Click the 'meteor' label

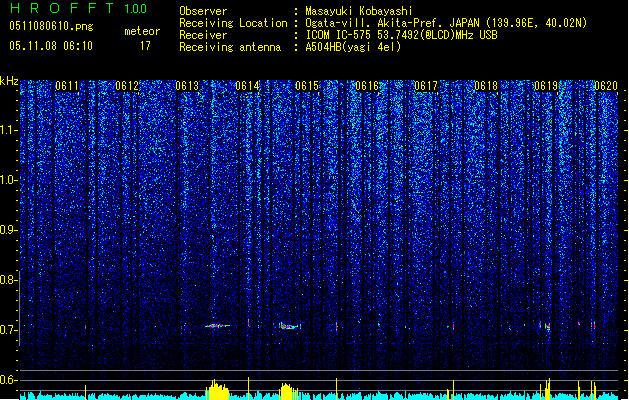[x=142, y=31]
